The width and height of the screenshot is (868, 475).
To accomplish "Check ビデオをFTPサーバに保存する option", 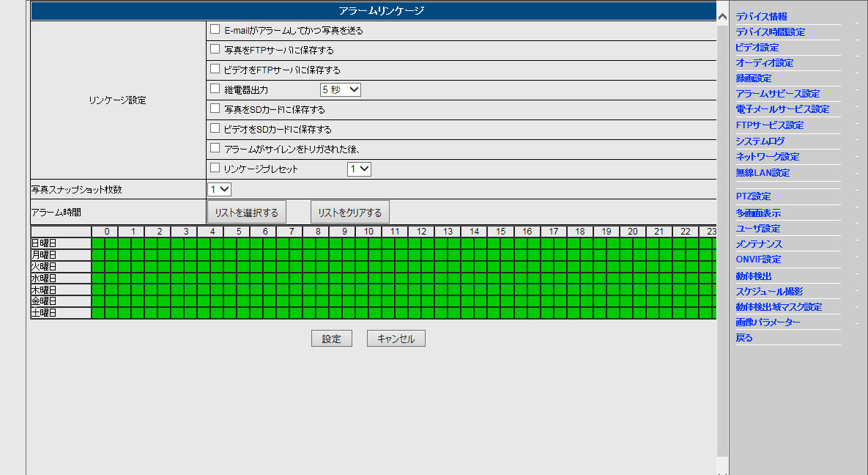I will [x=215, y=70].
